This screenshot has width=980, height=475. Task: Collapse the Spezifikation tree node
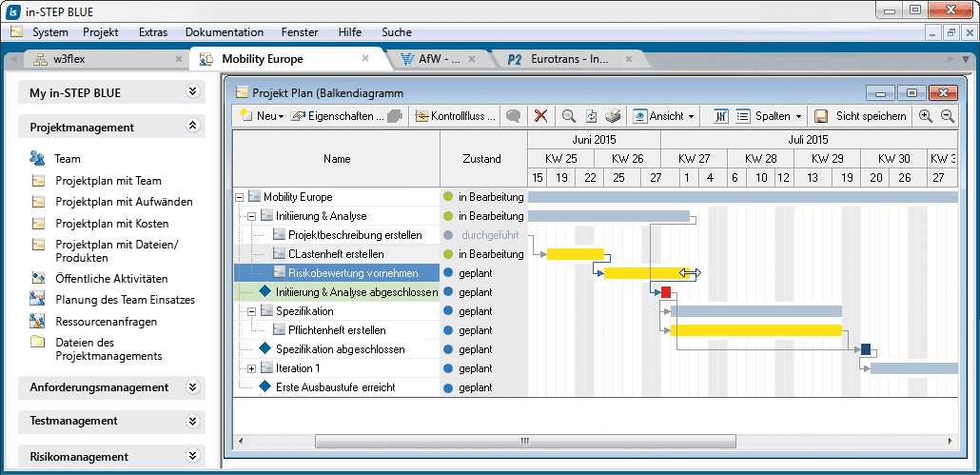point(252,311)
